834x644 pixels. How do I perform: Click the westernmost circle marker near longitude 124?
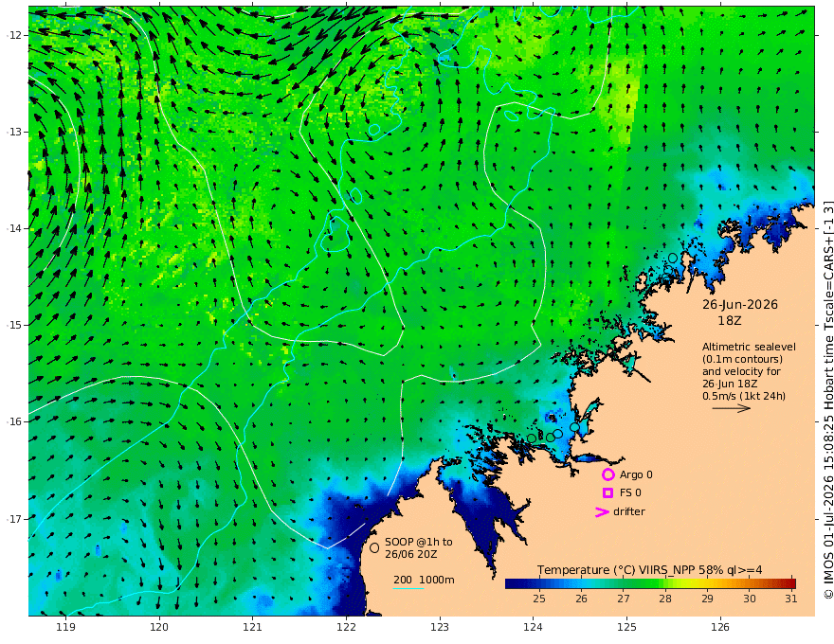(532, 438)
